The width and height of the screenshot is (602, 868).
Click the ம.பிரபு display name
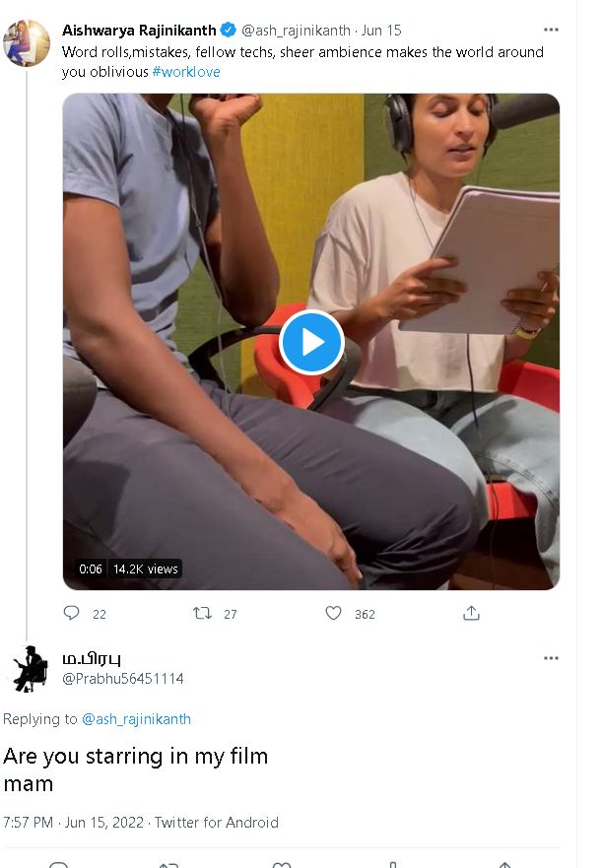92,658
